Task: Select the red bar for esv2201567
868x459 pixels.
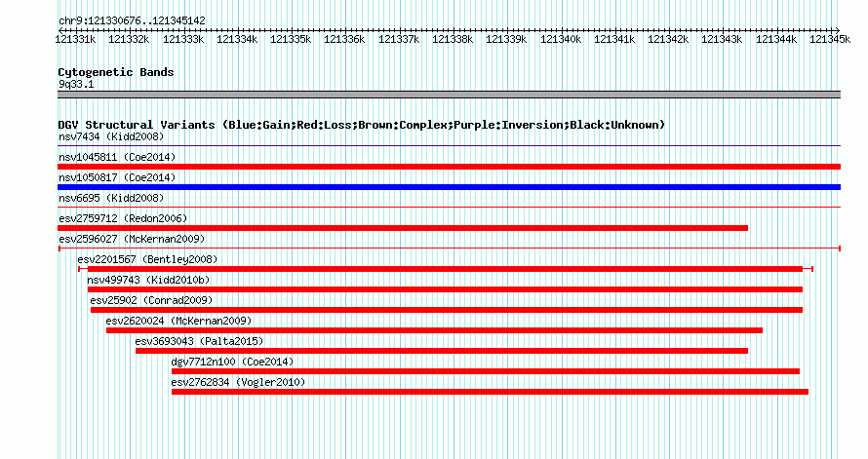Action: 445,269
